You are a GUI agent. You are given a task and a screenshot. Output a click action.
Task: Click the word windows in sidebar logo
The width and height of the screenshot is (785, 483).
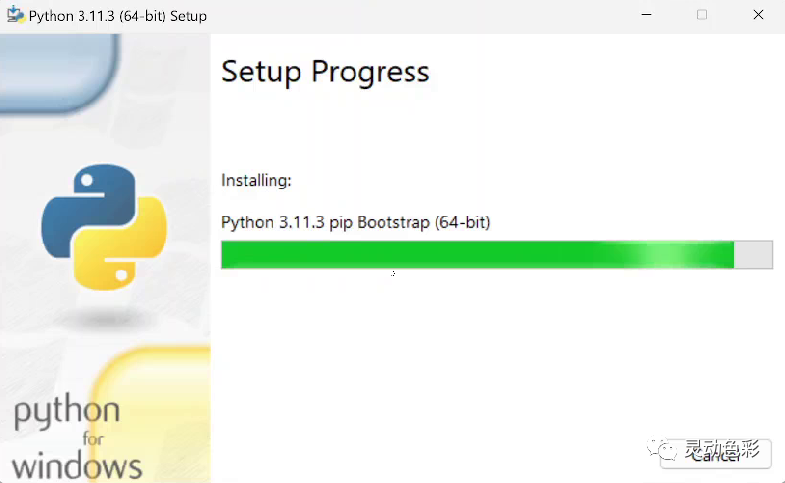(x=77, y=466)
